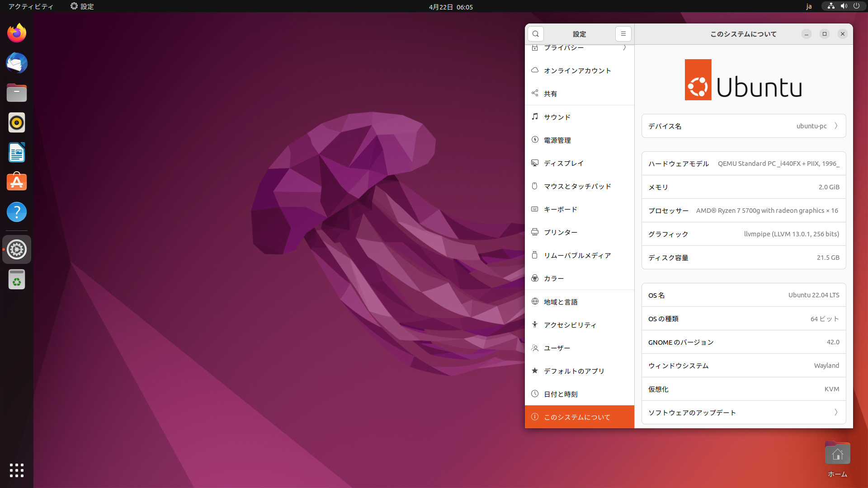The image size is (868, 488).
Task: Open the Software Updates row
Action: 743,413
